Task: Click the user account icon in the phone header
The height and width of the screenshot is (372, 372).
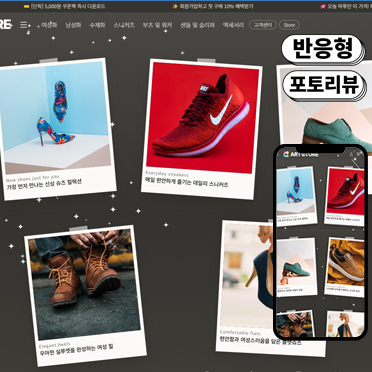Action: coord(351,154)
